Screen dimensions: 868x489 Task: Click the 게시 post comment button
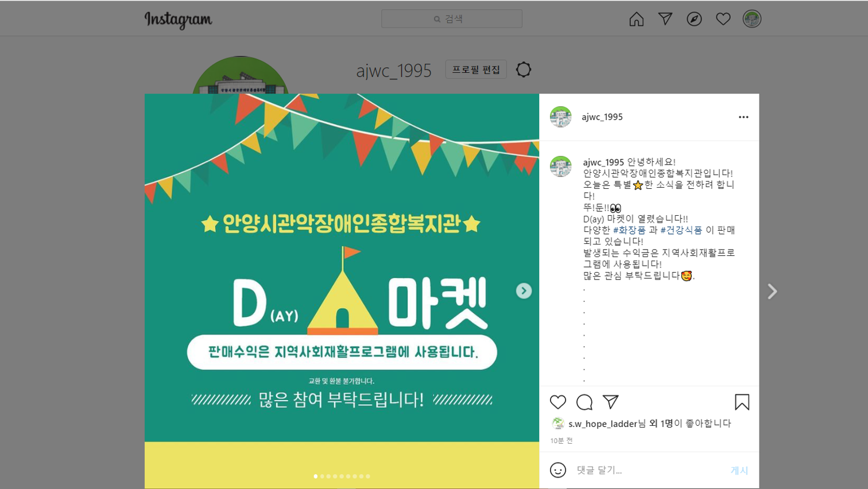click(x=739, y=471)
